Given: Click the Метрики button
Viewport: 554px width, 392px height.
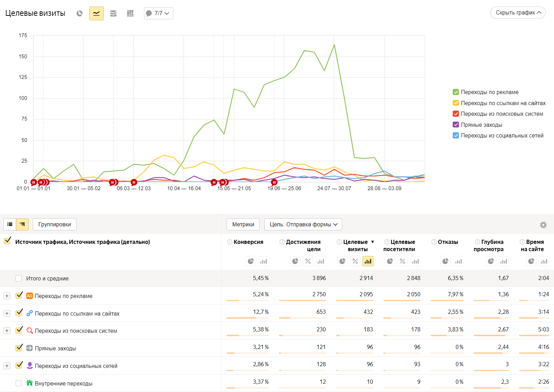Looking at the screenshot, I should pos(243,225).
